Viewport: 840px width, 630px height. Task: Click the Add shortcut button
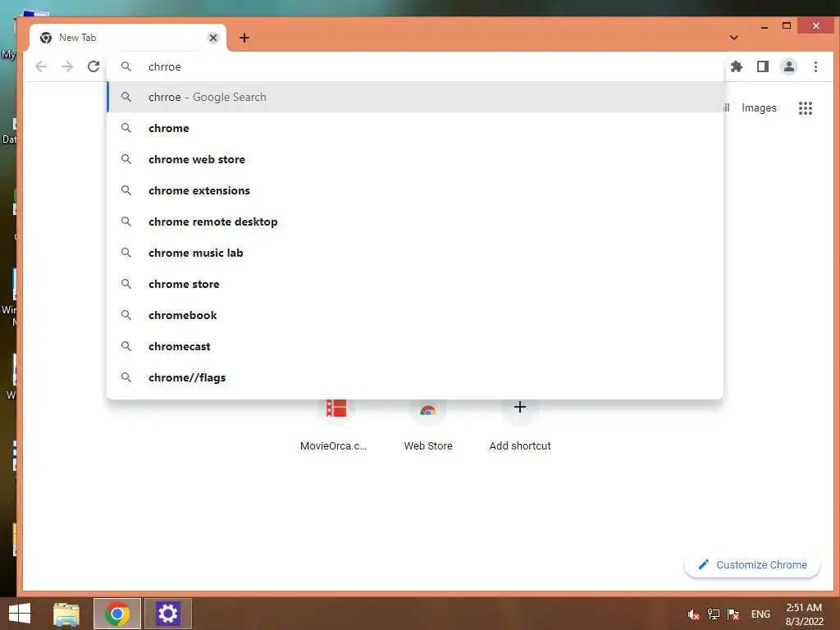[519, 426]
